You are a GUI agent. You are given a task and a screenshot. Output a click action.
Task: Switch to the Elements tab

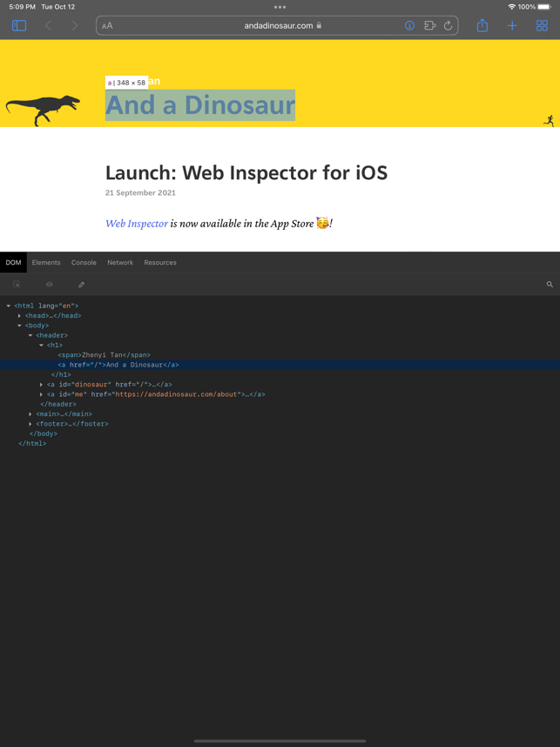tap(46, 263)
